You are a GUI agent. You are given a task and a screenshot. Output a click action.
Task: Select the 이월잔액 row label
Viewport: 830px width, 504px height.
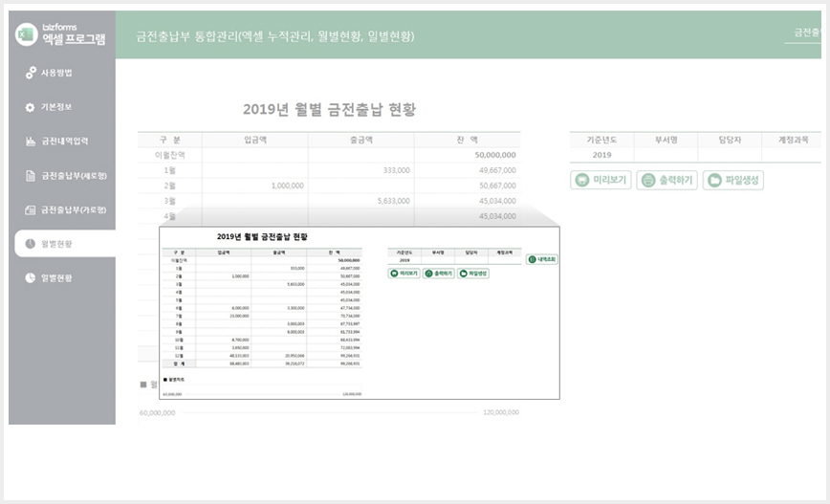(x=170, y=155)
